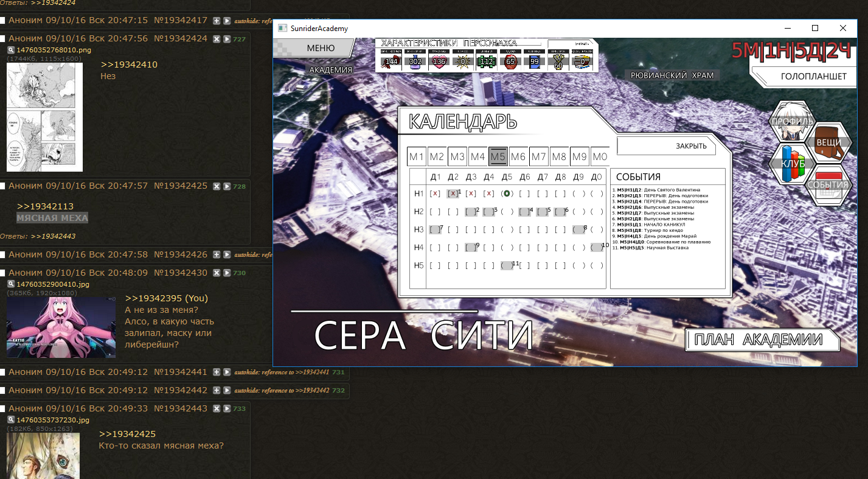868x479 pixels.
Task: Switch to month tab М3 in calendar
Action: 457,157
